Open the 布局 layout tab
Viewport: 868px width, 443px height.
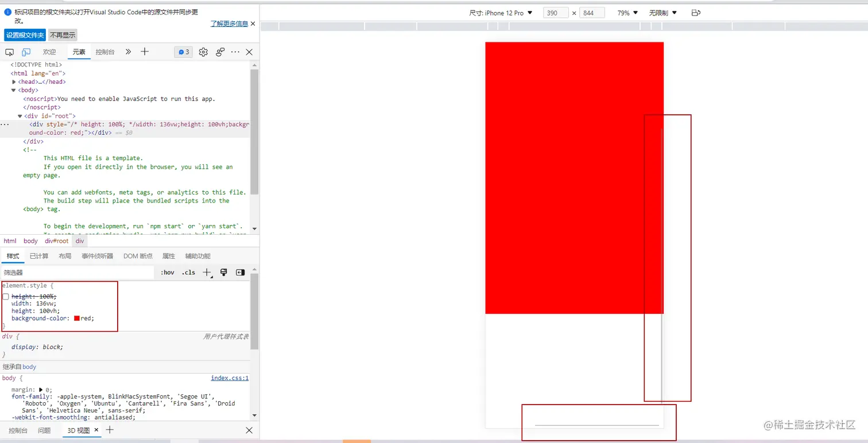(65, 256)
